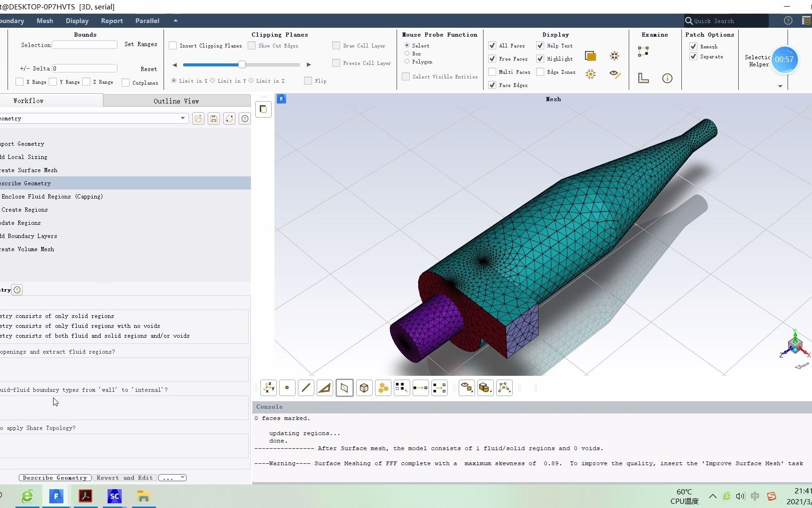Click the info icon in the Examine group

(667, 78)
